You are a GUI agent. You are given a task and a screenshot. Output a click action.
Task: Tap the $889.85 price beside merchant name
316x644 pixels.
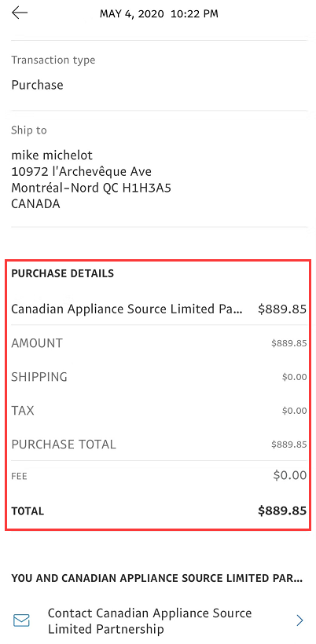282,309
